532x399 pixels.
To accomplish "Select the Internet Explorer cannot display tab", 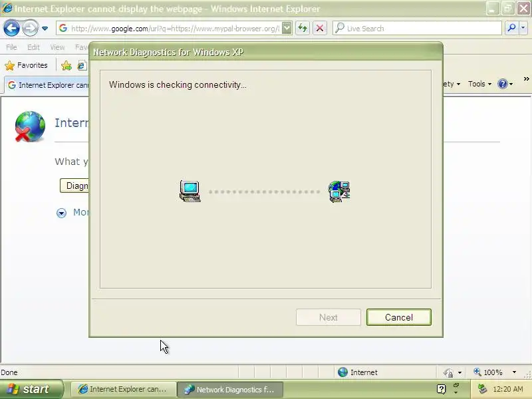I will 47,85.
